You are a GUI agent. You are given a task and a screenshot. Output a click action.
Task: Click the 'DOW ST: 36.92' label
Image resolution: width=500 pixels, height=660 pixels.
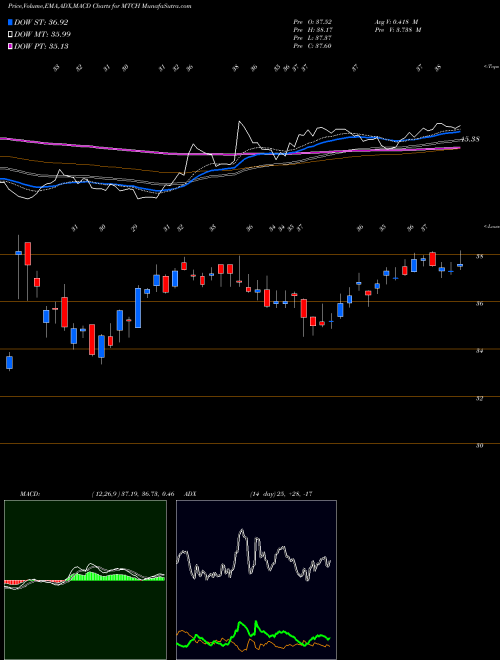[x=41, y=22]
